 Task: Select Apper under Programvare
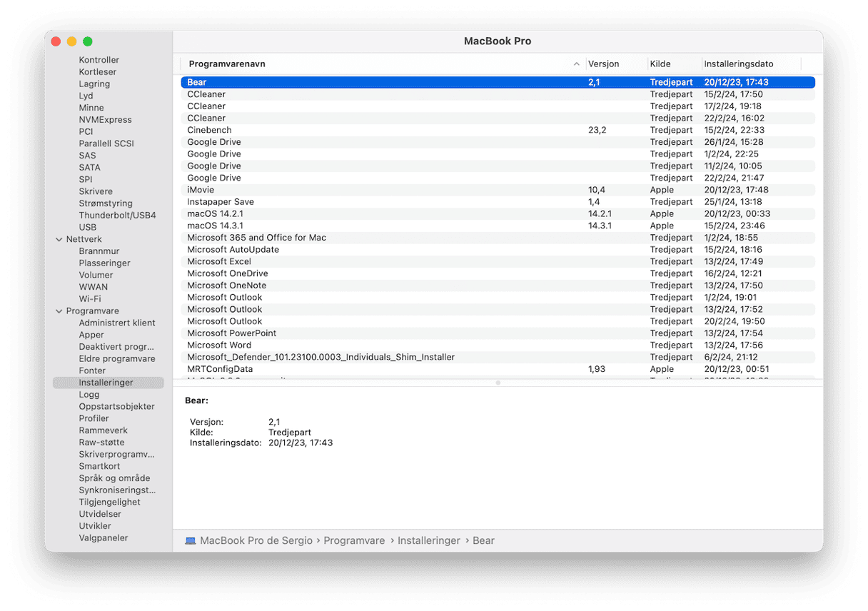(x=91, y=335)
